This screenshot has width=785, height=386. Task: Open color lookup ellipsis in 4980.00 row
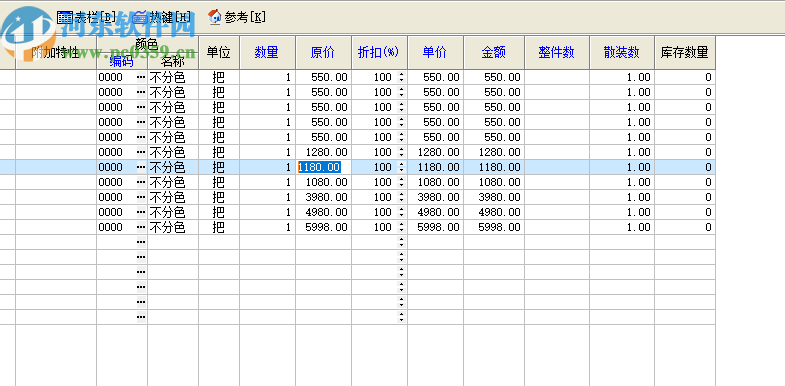[141, 212]
